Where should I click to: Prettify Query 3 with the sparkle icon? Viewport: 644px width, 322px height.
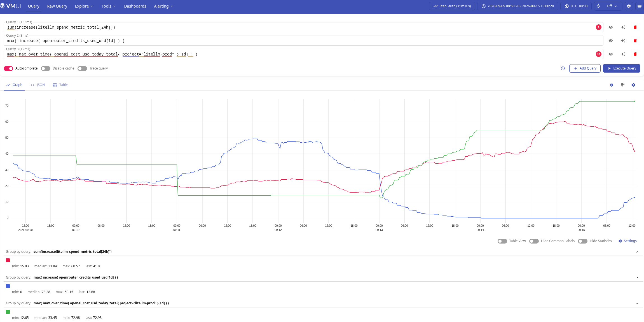pos(623,54)
